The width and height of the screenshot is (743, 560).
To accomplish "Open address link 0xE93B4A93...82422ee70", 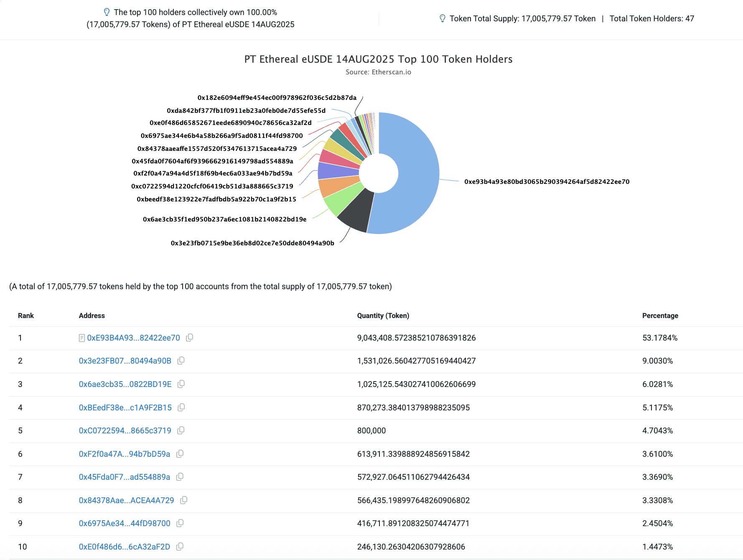I will click(x=133, y=338).
